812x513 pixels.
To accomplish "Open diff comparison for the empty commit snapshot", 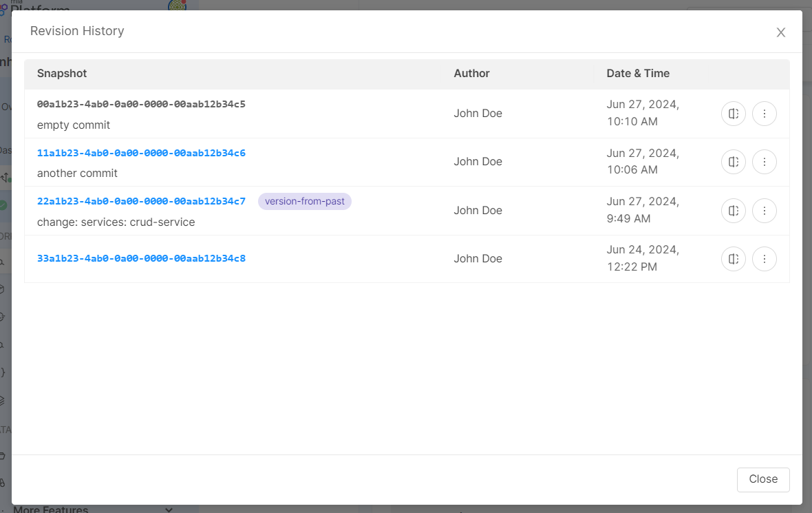I will 733,114.
